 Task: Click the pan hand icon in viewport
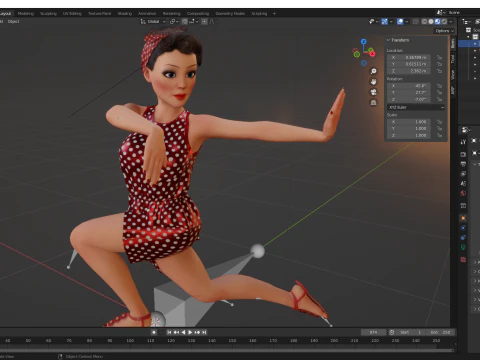374,82
